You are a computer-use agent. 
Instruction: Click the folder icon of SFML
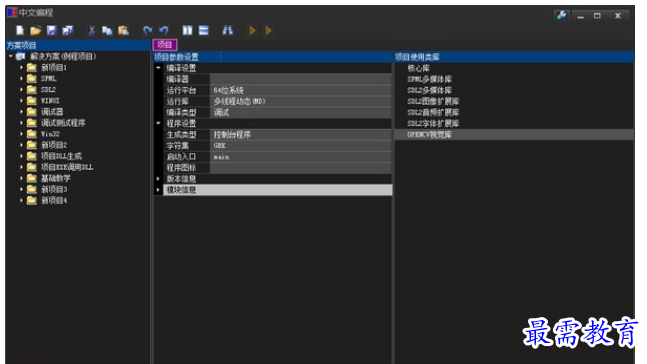(32, 78)
